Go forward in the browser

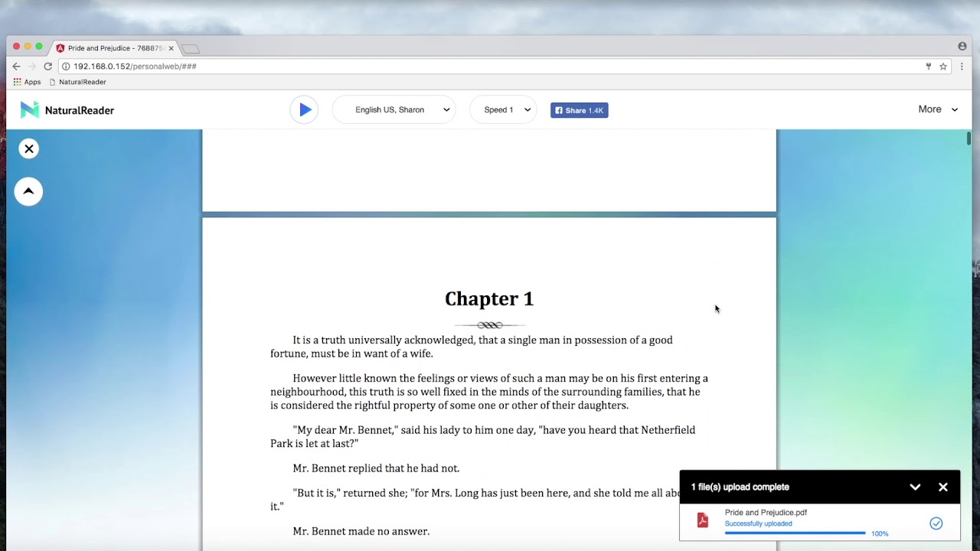(x=32, y=67)
